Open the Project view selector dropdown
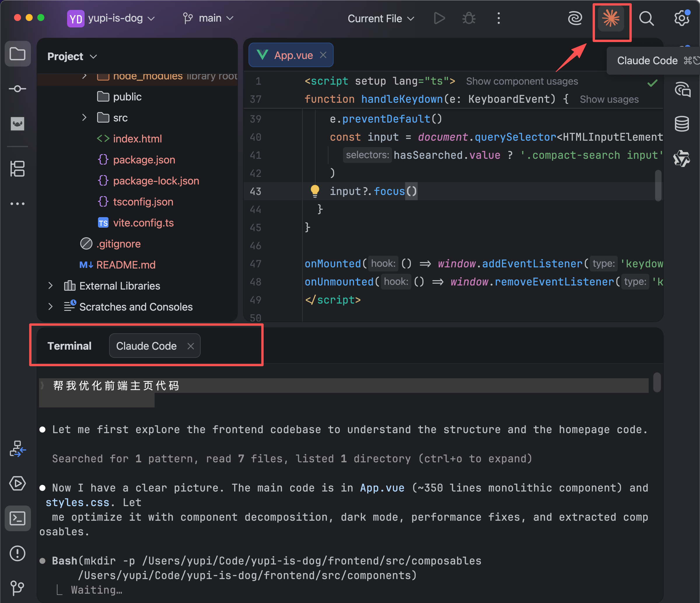 [x=72, y=56]
